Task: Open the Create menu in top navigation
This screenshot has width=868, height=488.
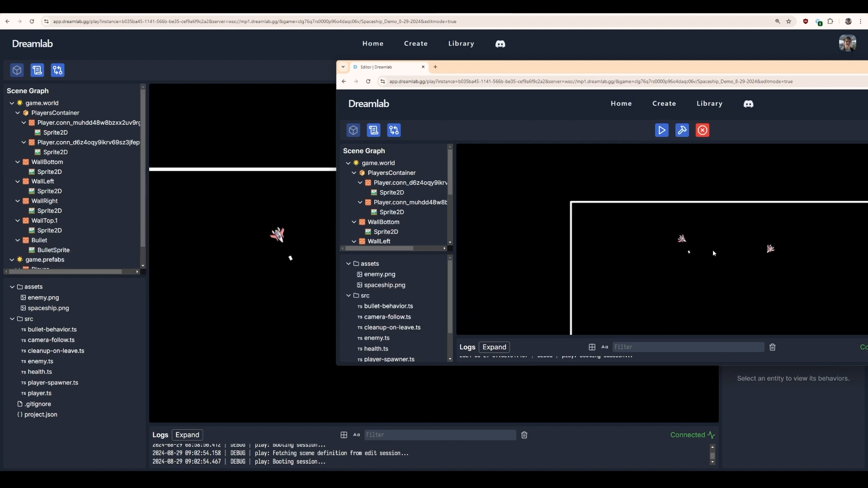Action: point(415,43)
